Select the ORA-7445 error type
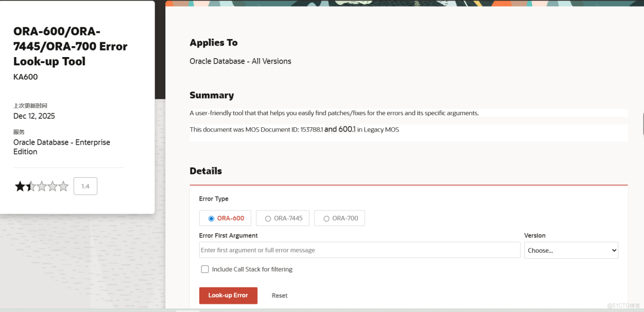644x312 pixels. click(268, 219)
